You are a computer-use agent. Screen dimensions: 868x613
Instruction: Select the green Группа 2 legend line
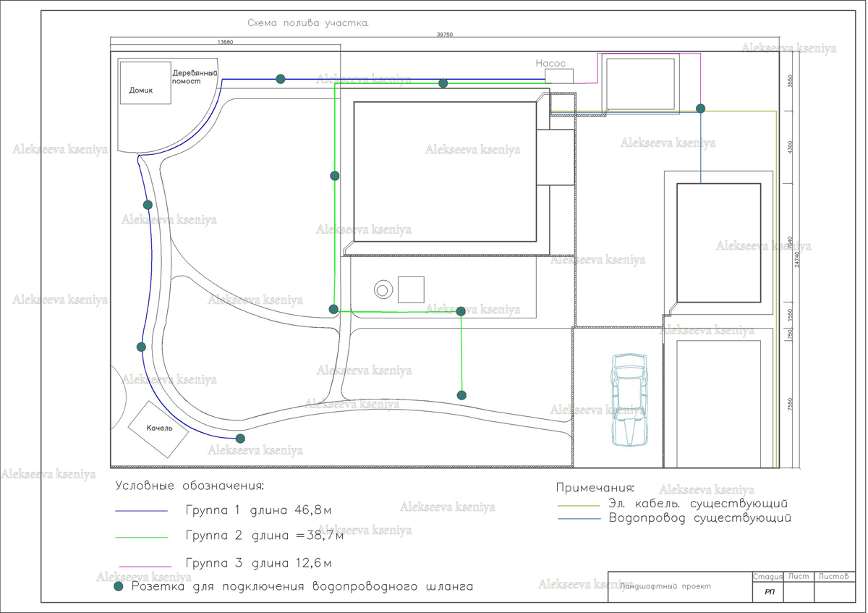coord(142,537)
